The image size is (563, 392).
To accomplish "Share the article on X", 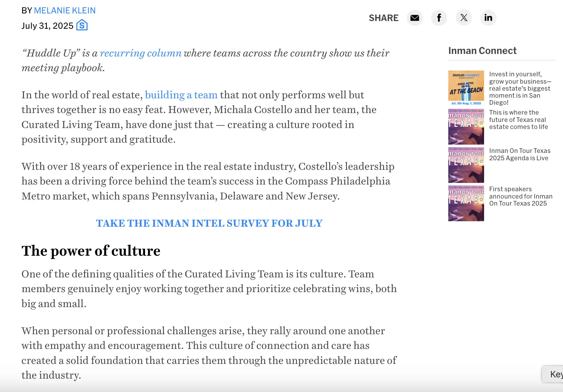I will point(464,18).
